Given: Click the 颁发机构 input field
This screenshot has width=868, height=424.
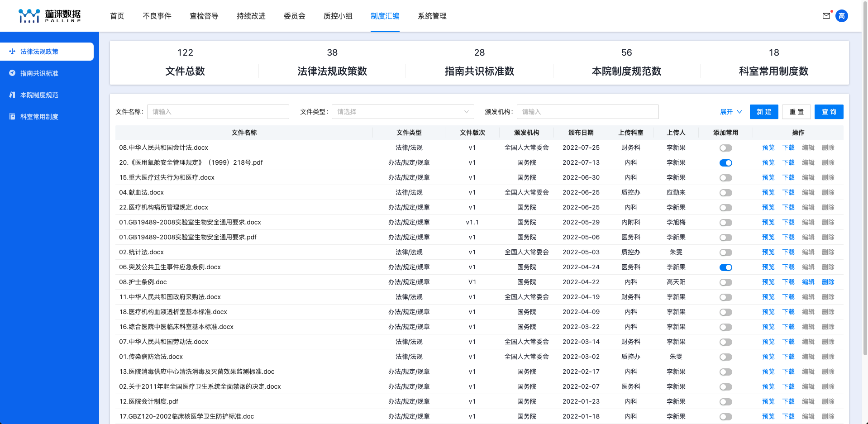Looking at the screenshot, I should pos(588,112).
